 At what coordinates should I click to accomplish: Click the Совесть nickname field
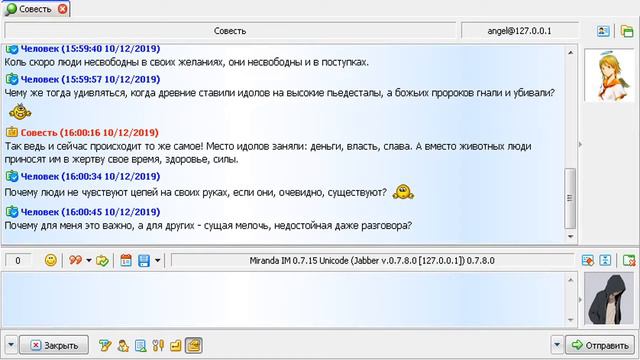(230, 31)
